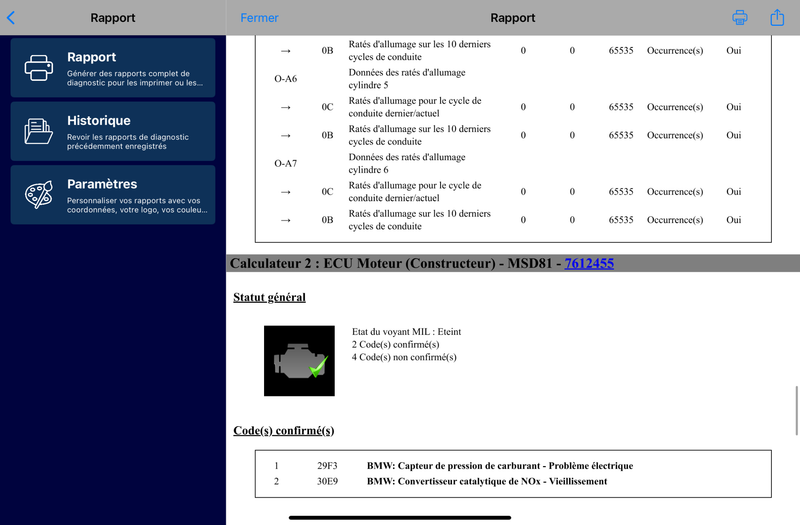This screenshot has height=525, width=800.
Task: Select 'Données des ratés d'allumage cylindre 5'
Action: [407, 79]
